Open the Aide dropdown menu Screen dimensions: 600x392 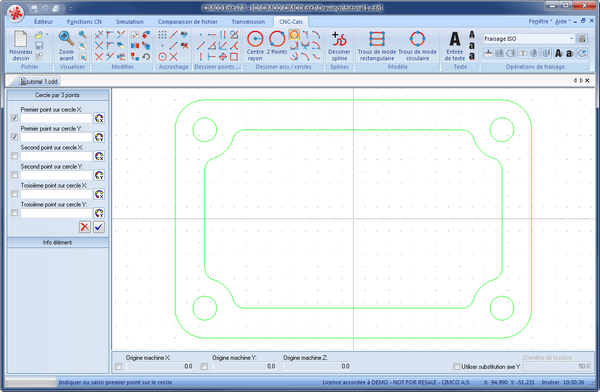tap(562, 21)
